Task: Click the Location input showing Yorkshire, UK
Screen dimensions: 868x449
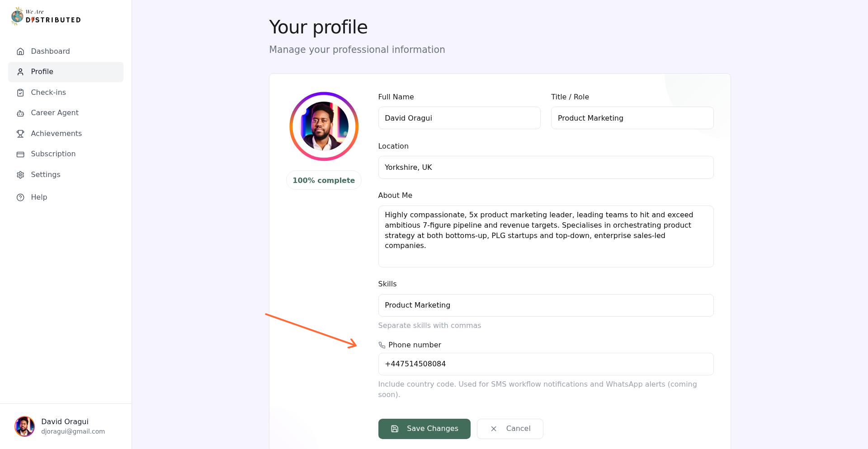Action: click(546, 167)
